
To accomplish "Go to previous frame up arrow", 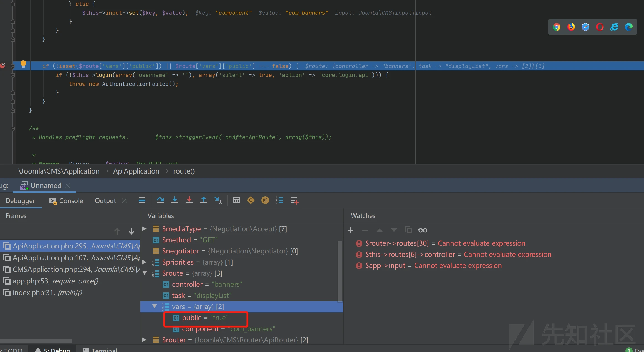I will (x=117, y=231).
